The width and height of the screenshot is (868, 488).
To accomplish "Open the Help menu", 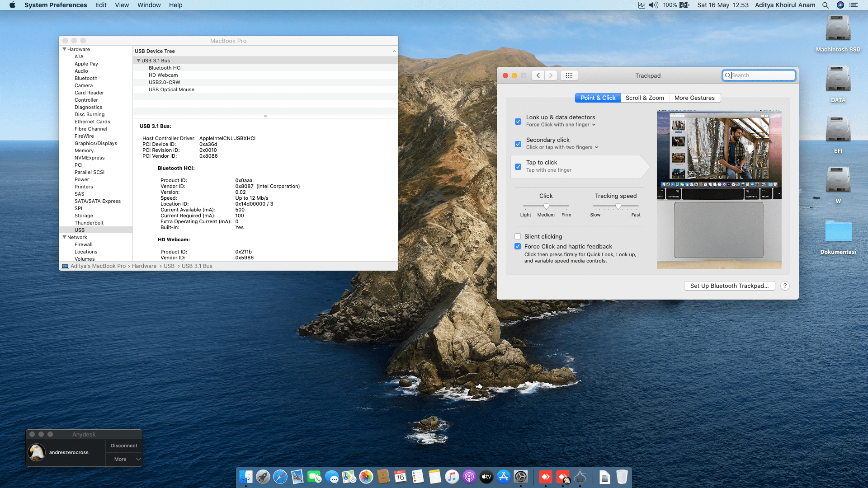I will [175, 5].
